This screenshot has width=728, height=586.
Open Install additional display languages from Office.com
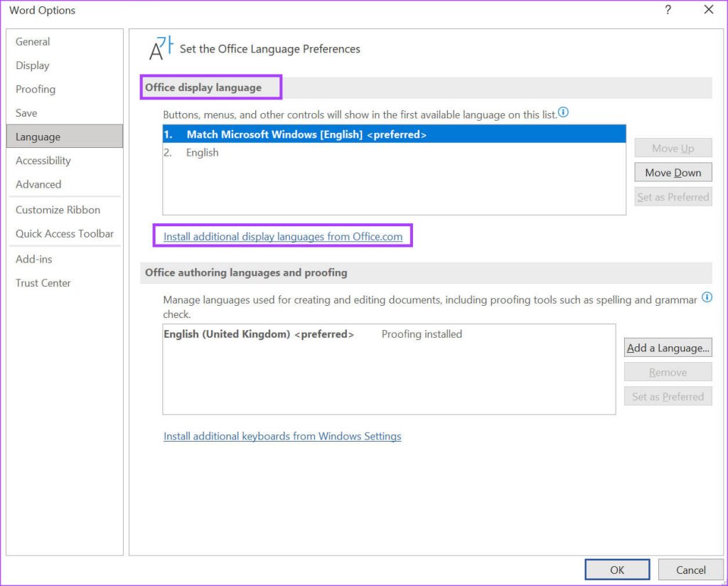coord(283,236)
